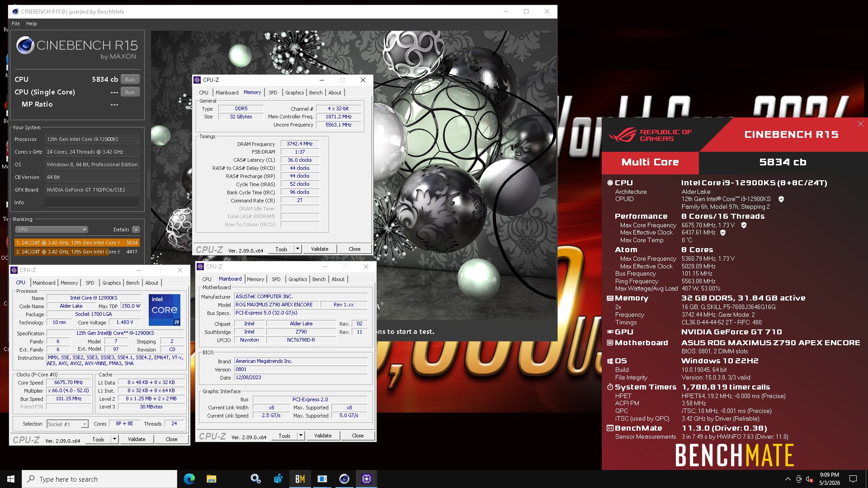Click Close in CPU-Z Mainboard window
Viewport: 868px width, 488px height.
(358, 436)
